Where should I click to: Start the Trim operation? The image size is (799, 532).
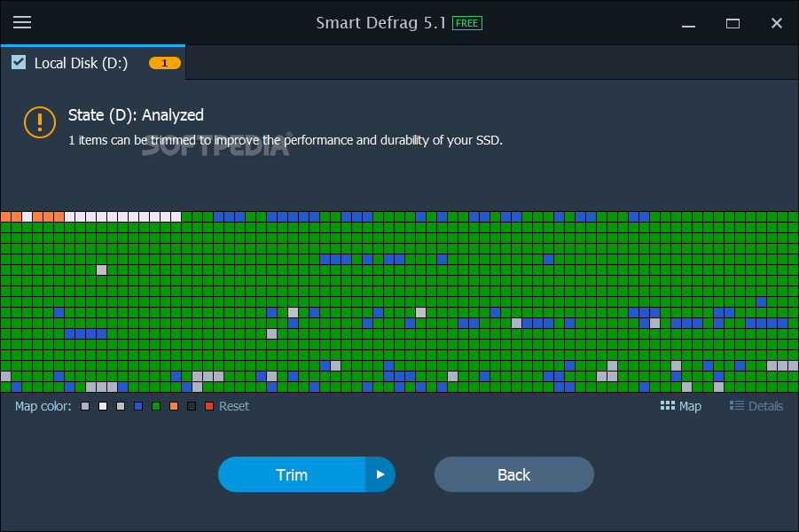pyautogui.click(x=292, y=474)
